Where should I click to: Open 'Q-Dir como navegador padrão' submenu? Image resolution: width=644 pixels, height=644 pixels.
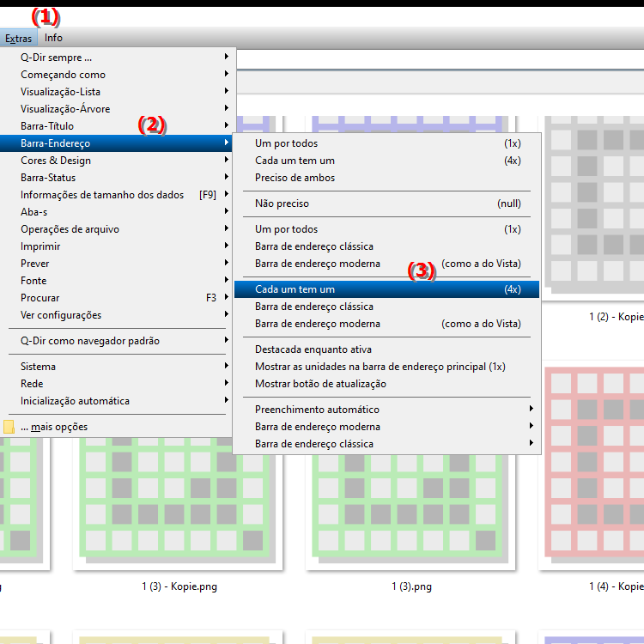tap(118, 341)
